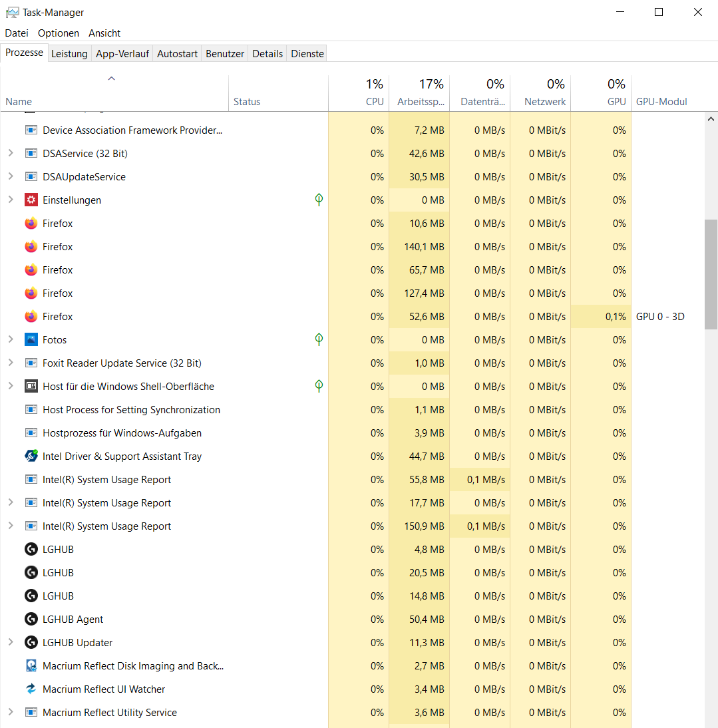Click the leaf status icon for Windows Shell-Oberfläche
The width and height of the screenshot is (718, 728).
pyautogui.click(x=319, y=386)
